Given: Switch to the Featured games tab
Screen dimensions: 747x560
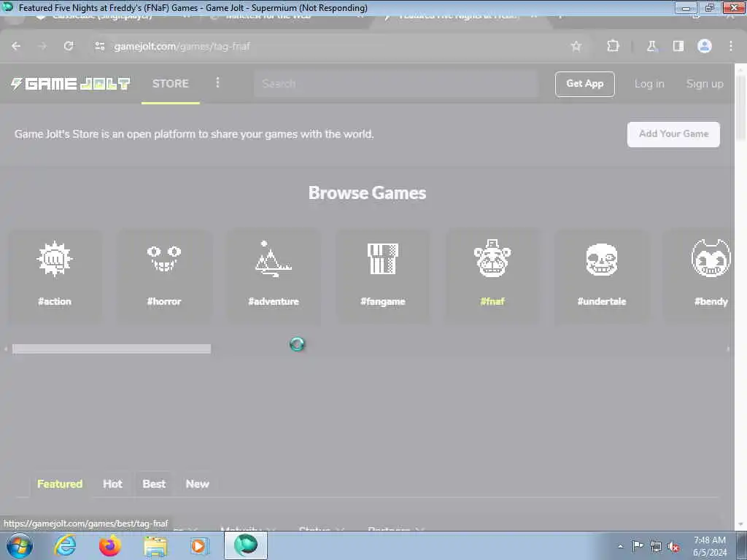Looking at the screenshot, I should [x=60, y=484].
